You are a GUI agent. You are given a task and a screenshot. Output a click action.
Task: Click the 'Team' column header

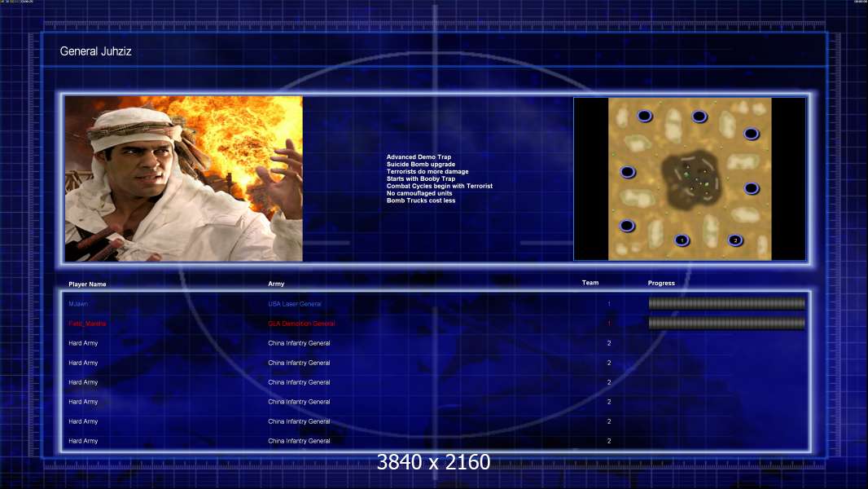pyautogui.click(x=590, y=283)
